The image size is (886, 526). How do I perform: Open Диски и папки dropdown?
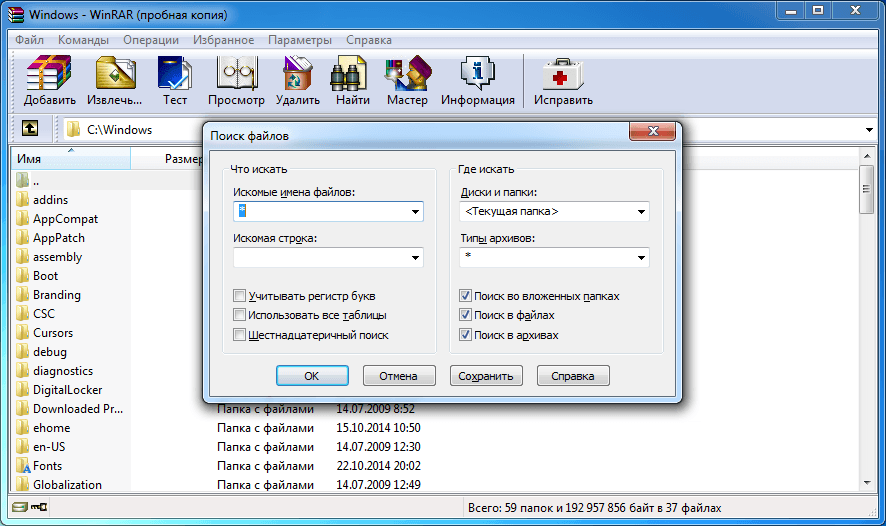coord(641,211)
